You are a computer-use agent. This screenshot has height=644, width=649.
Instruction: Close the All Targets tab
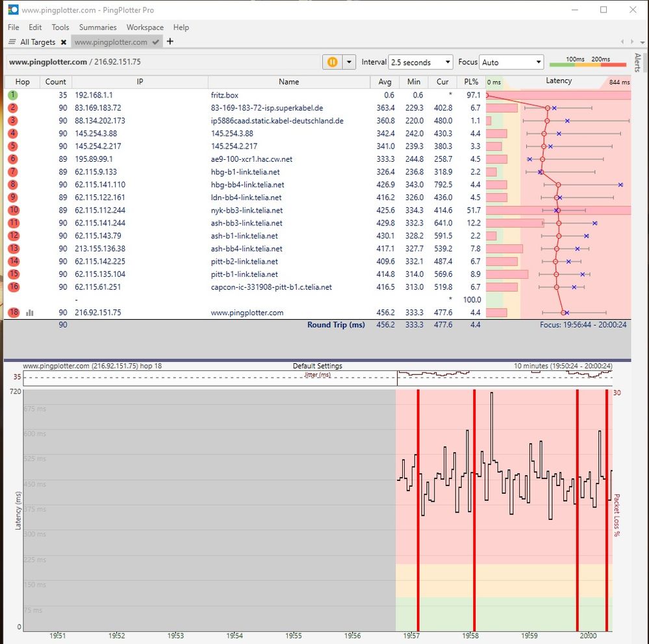pyautogui.click(x=63, y=42)
